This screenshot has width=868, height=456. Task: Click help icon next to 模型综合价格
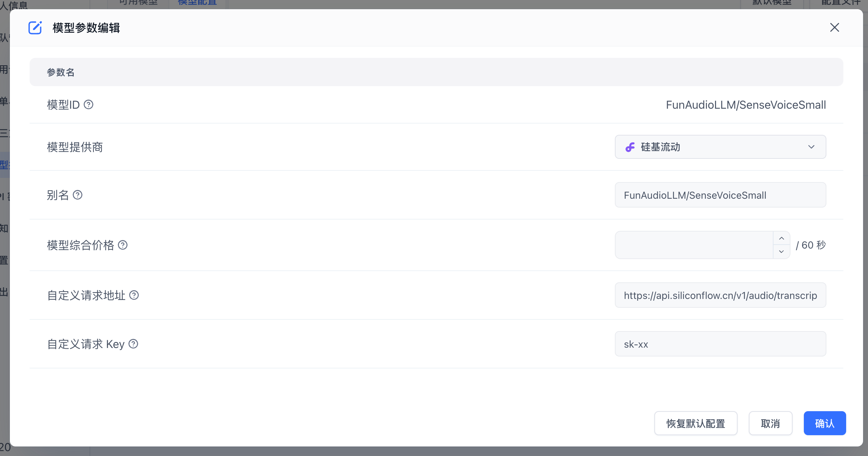coord(123,245)
